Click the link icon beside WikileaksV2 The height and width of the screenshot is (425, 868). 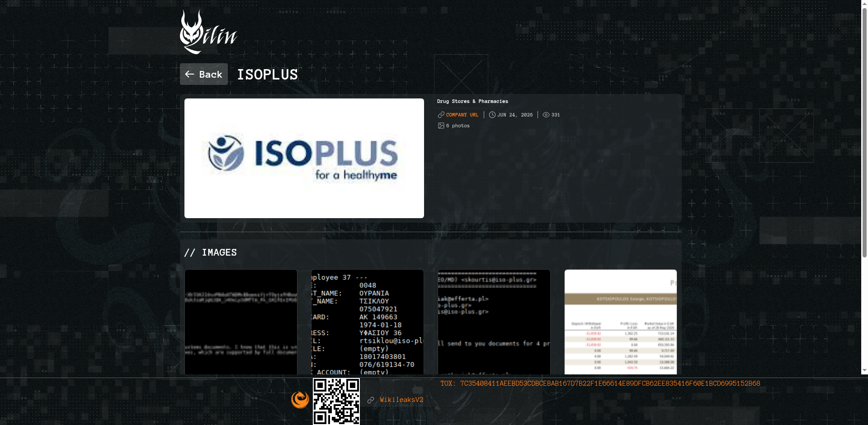tap(371, 400)
